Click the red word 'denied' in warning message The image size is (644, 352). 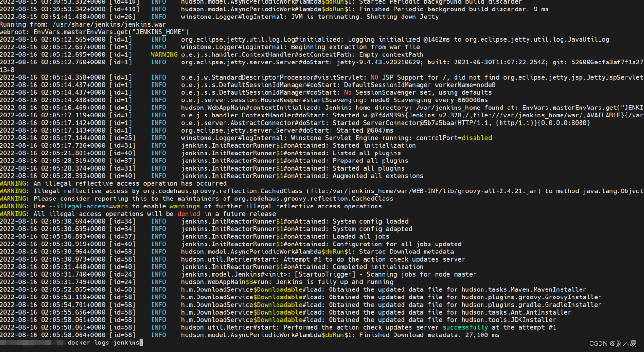pyautogui.click(x=189, y=213)
